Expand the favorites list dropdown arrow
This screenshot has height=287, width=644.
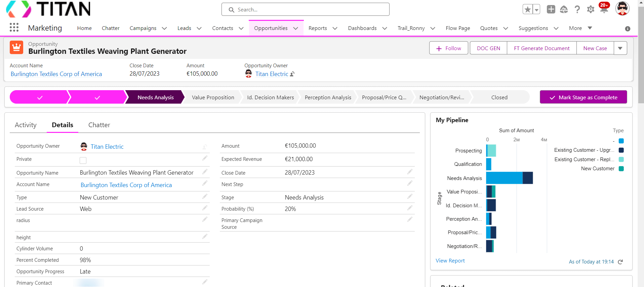[537, 9]
